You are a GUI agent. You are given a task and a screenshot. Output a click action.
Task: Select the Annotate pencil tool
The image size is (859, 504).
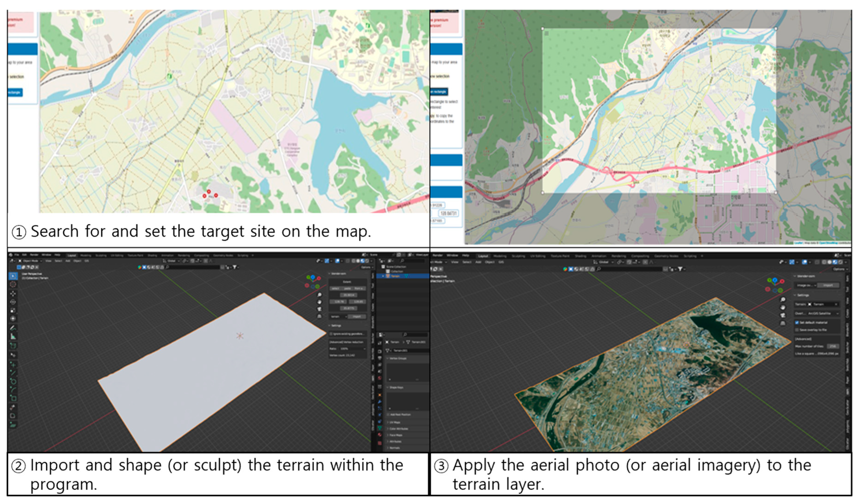pos(13,328)
